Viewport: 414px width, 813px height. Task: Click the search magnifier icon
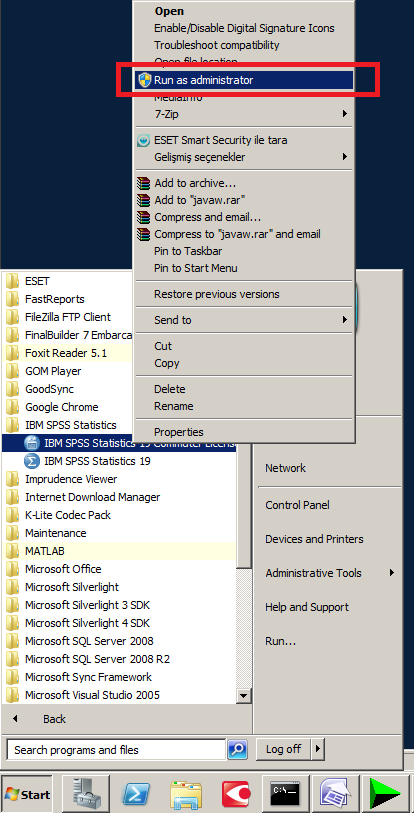pyautogui.click(x=238, y=749)
